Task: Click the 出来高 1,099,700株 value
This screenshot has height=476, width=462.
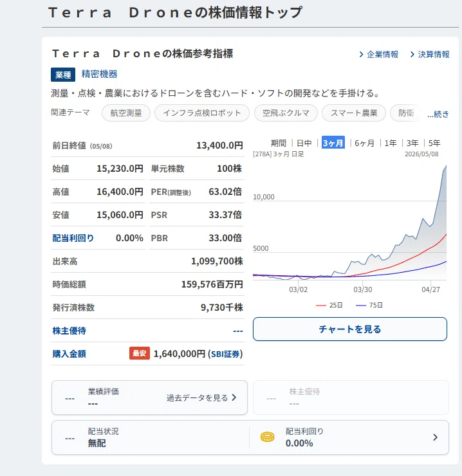Action: [x=217, y=261]
